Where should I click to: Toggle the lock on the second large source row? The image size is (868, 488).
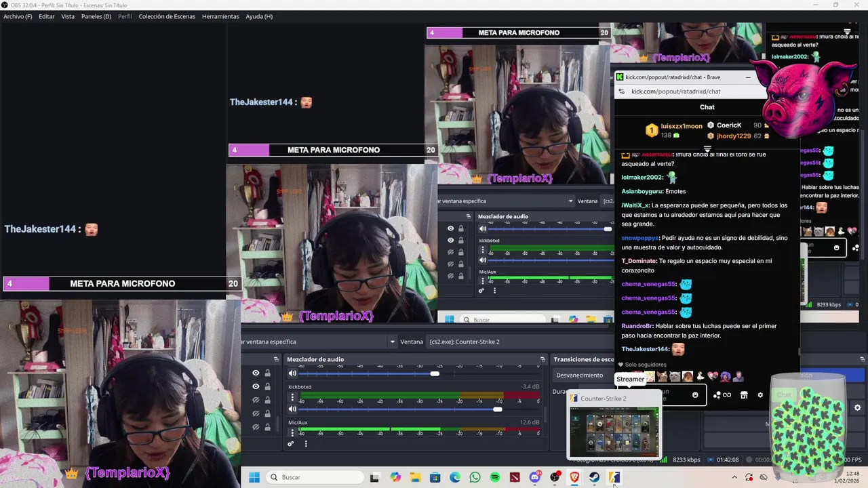(x=267, y=386)
